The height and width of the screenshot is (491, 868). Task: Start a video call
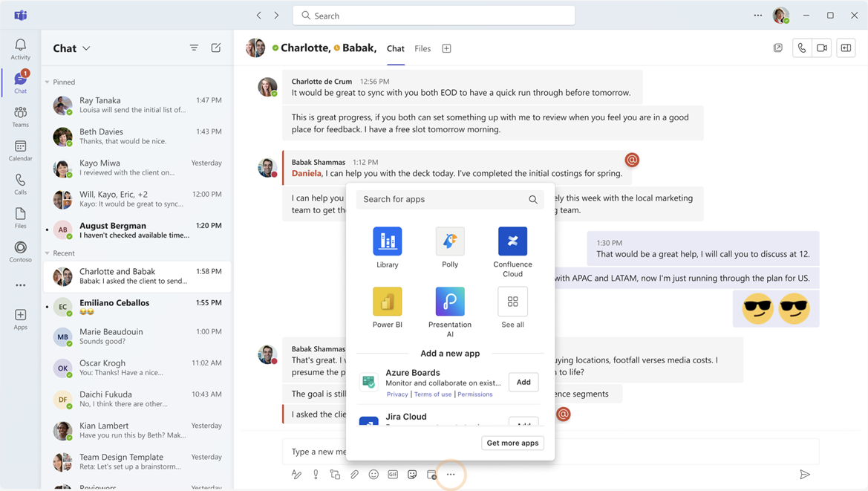click(822, 48)
